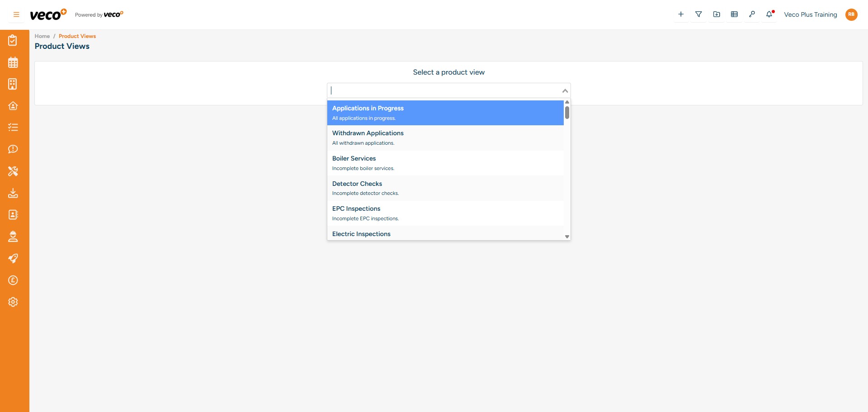The image size is (868, 412).
Task: Open the hamburger navigation menu
Action: (16, 14)
